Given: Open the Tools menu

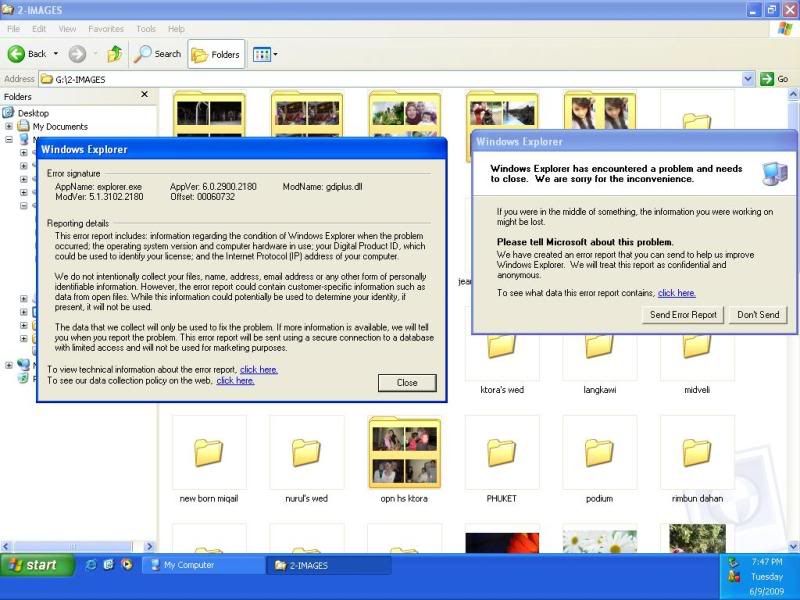Looking at the screenshot, I should [146, 29].
